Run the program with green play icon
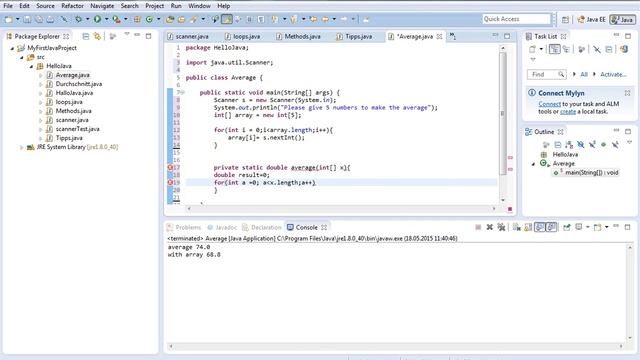This screenshot has width=640, height=360. 97,19
